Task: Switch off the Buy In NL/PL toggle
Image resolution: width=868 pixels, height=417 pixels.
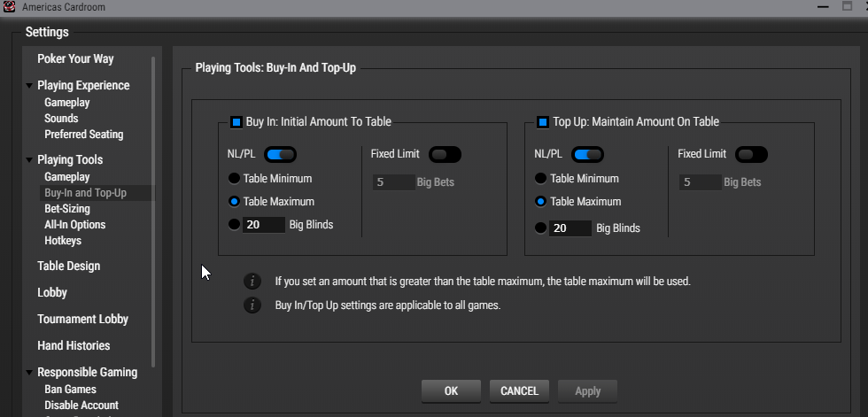Action: click(281, 154)
